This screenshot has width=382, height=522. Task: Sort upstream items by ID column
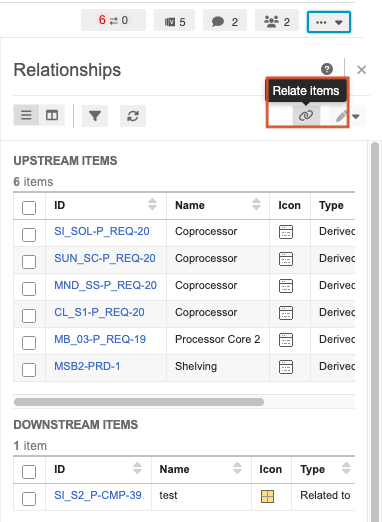152,204
